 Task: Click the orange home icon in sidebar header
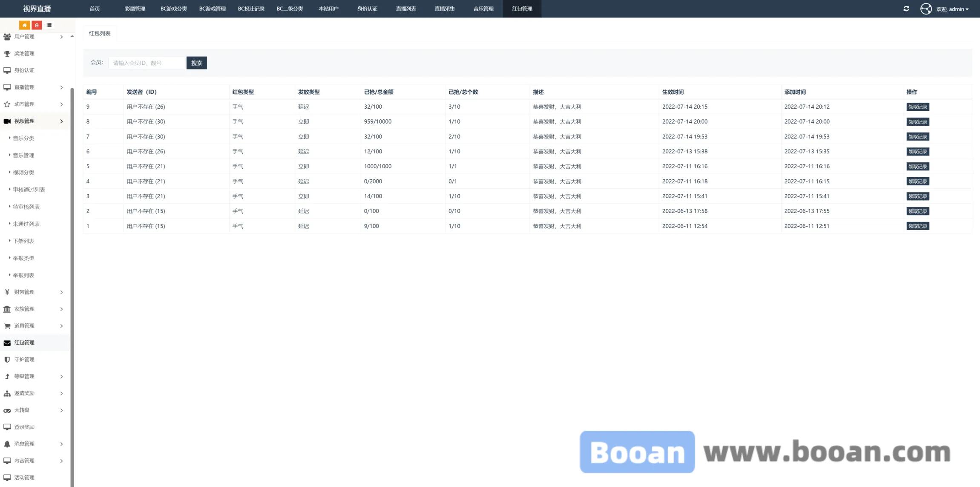(24, 25)
